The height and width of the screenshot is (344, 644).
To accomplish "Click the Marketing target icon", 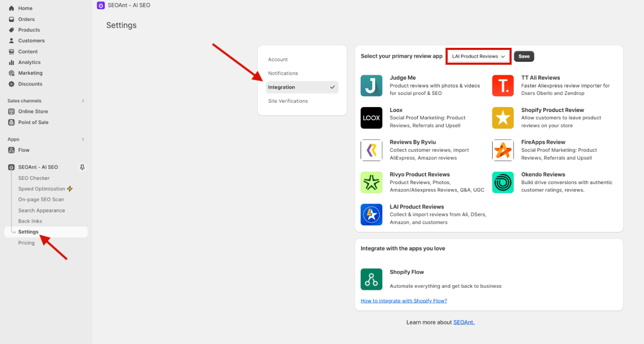I will click(11, 73).
